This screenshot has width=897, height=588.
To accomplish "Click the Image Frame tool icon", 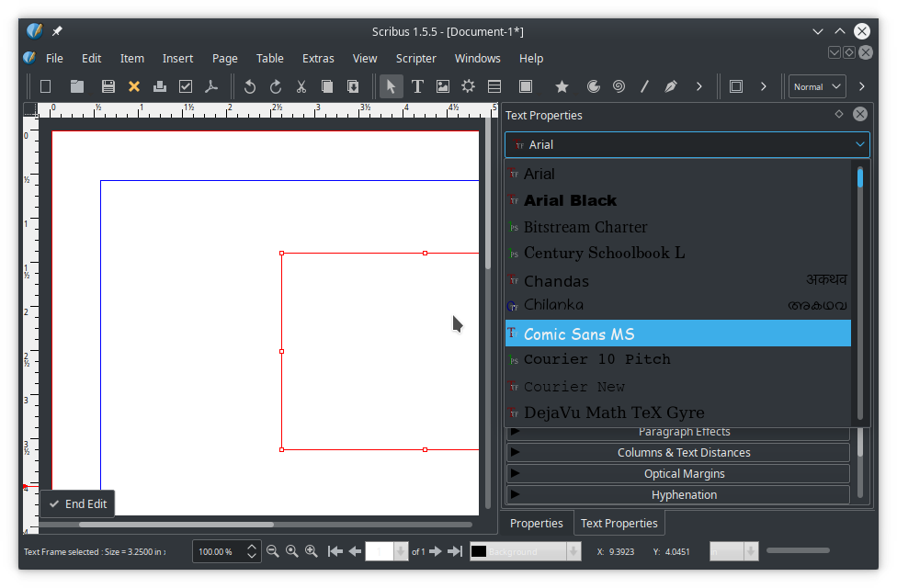I will pos(443,86).
